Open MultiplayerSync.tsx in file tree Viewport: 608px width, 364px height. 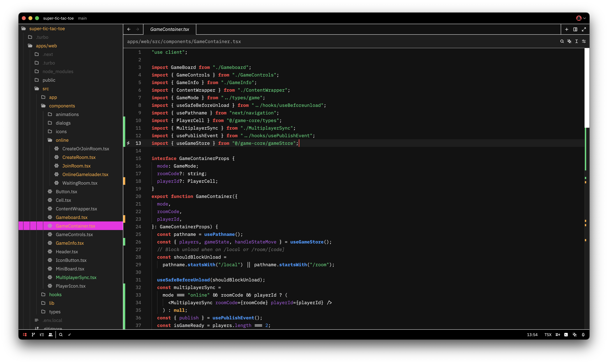[x=71, y=277]
